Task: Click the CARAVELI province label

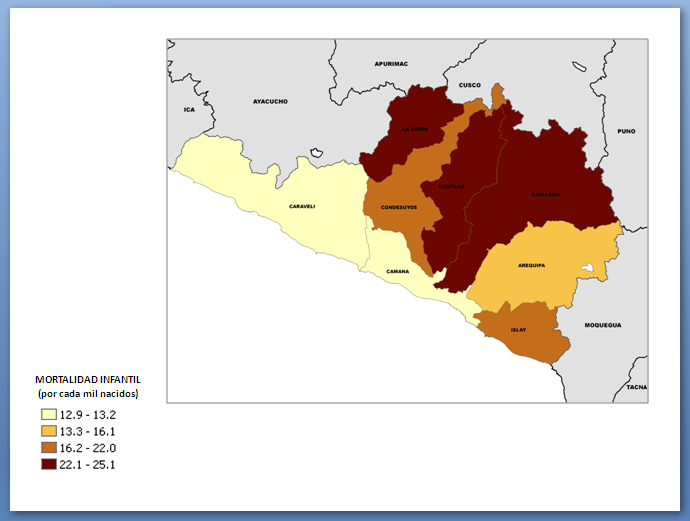Action: (x=302, y=206)
